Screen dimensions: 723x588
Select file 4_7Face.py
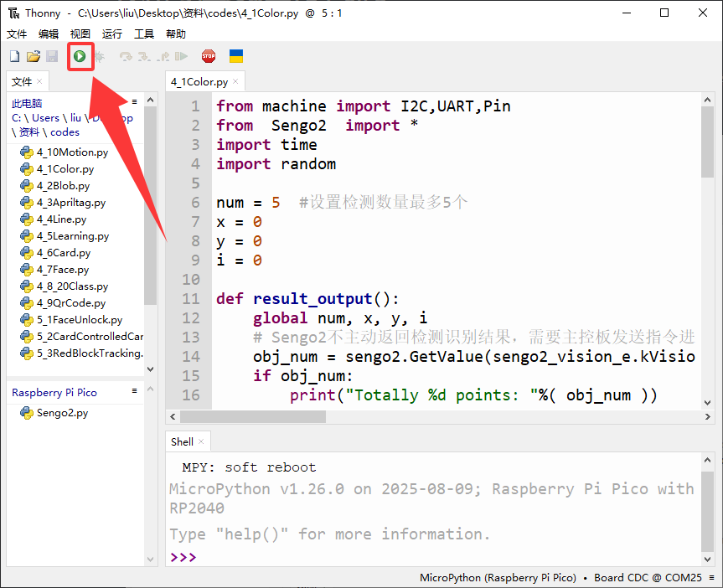54,270
